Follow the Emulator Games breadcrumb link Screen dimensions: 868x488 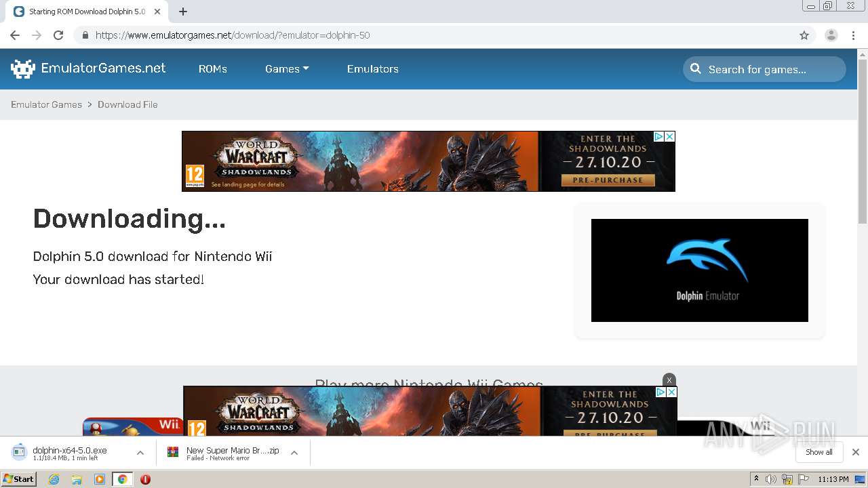[46, 104]
